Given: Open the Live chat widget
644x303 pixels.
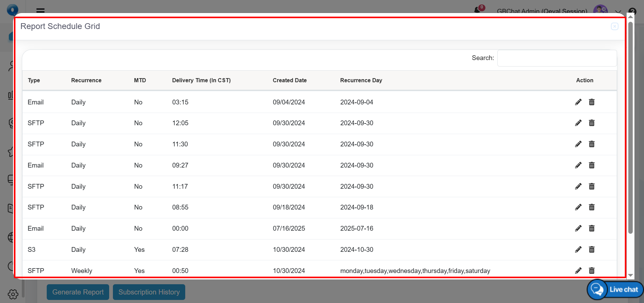Looking at the screenshot, I should [x=615, y=289].
